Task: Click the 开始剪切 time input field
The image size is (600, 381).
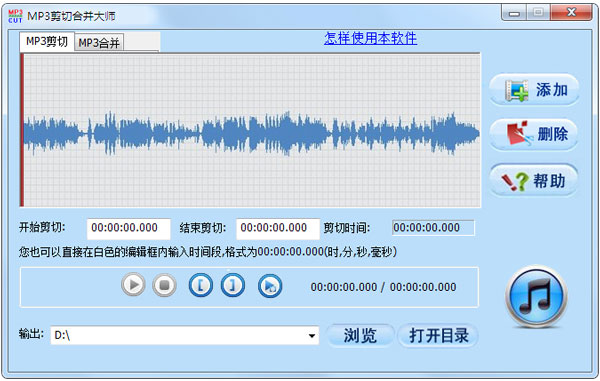Action: click(129, 228)
